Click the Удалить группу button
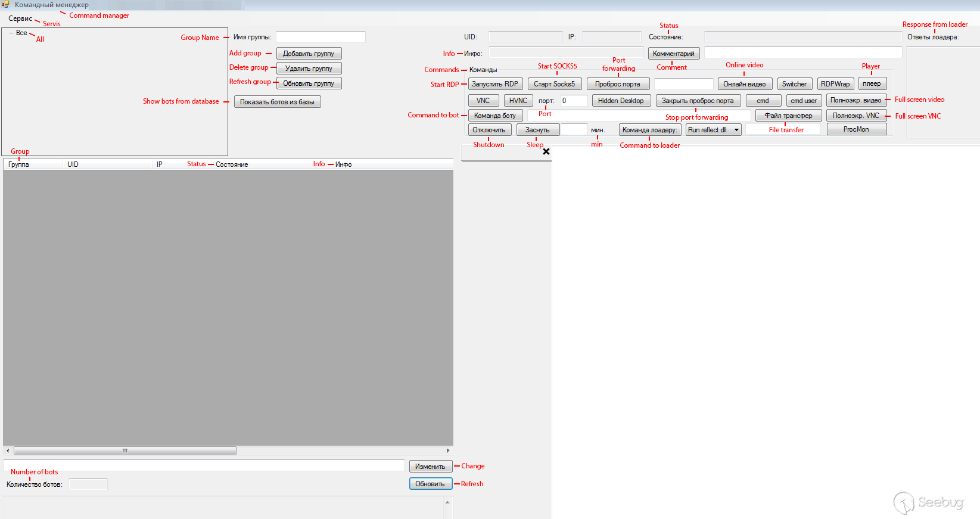980x519 pixels. click(x=309, y=69)
